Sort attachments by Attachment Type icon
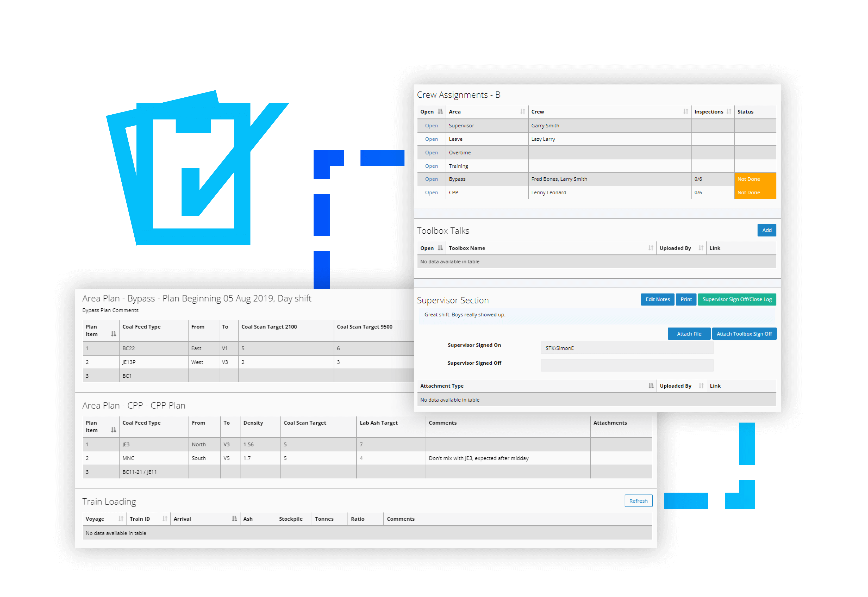This screenshot has width=868, height=597. pyautogui.click(x=651, y=386)
